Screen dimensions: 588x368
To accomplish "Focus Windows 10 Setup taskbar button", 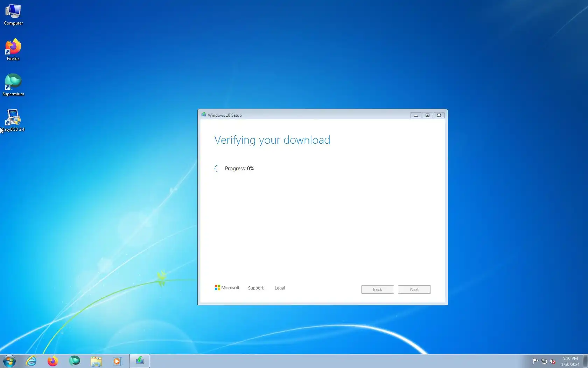I will click(x=140, y=361).
